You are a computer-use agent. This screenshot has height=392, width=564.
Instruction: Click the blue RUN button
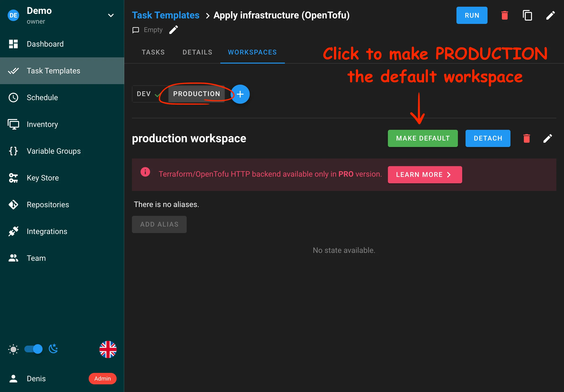click(472, 15)
